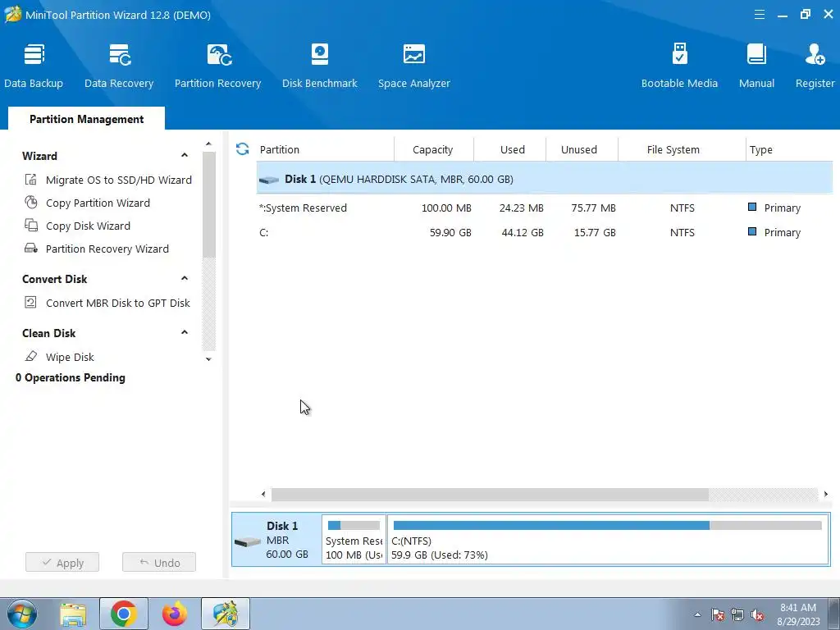
Task: Click the Undo button
Action: pyautogui.click(x=159, y=563)
